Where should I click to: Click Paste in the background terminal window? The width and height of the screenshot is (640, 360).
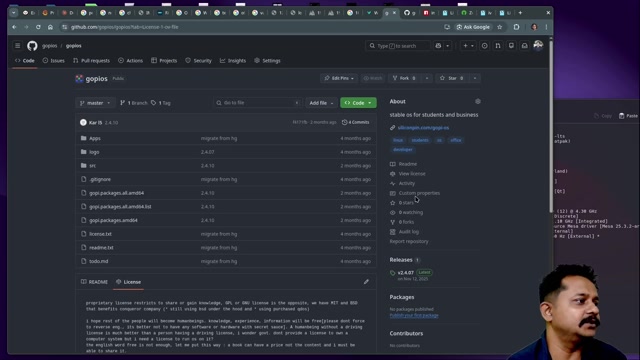629,116
